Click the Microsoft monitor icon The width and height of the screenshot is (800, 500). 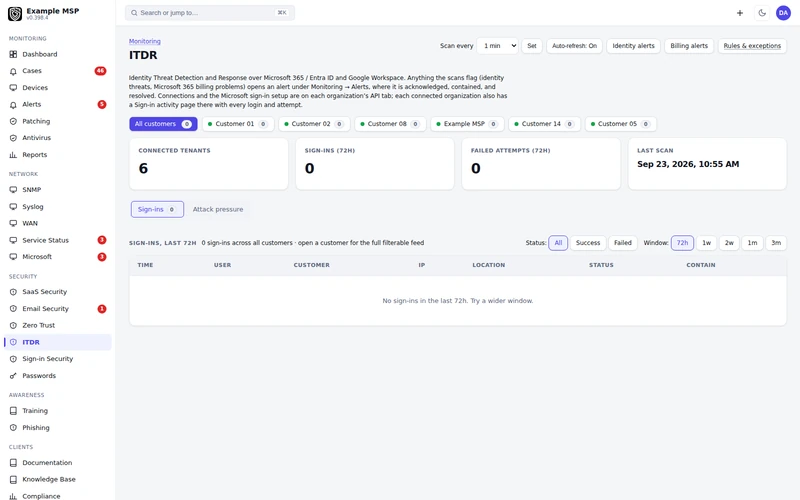[x=13, y=257]
